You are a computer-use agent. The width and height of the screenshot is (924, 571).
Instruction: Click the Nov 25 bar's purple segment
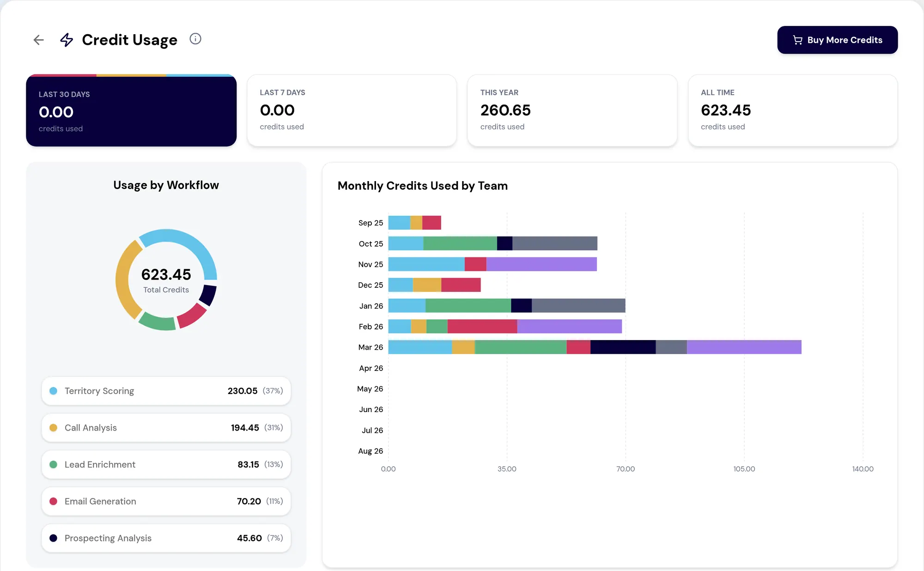click(x=541, y=264)
